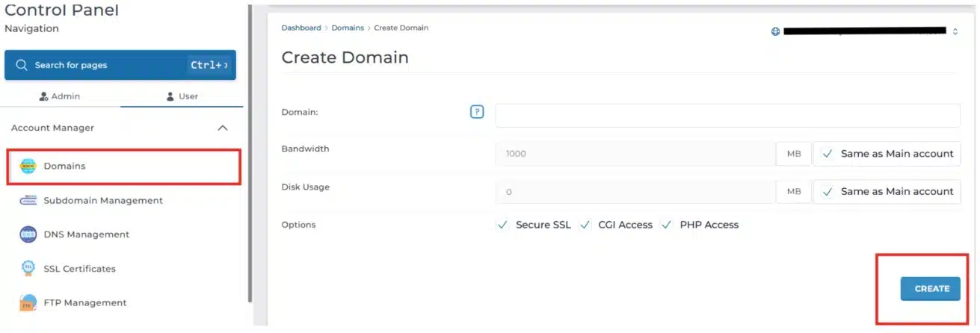Viewport: 980px width, 333px height.
Task: Toggle the PHP Access checkbox
Action: 667,225
